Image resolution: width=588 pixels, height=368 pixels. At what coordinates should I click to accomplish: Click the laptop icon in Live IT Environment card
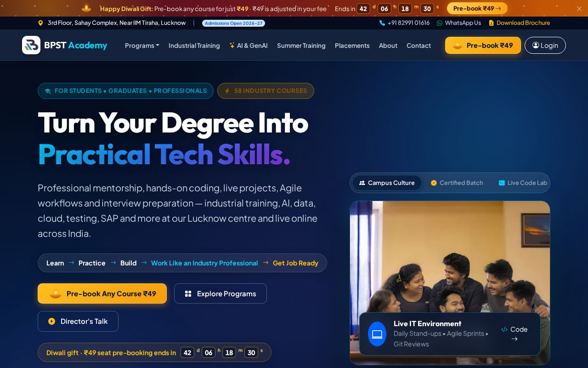pos(377,334)
